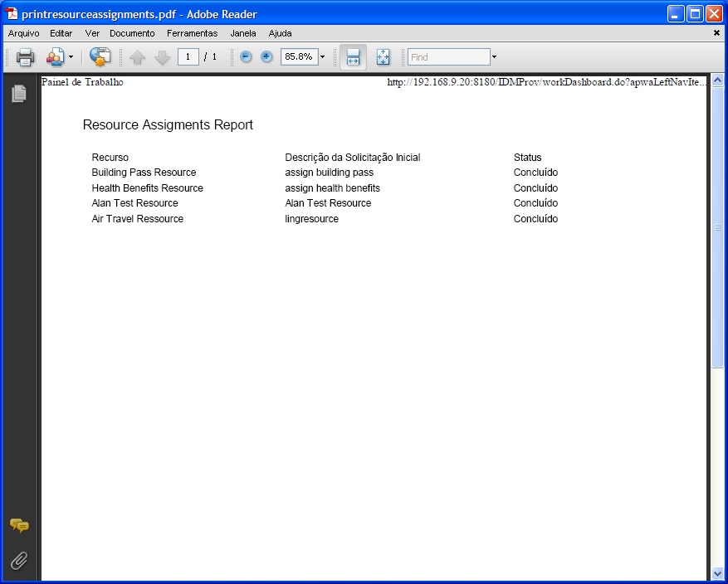Open the Arquivo menu
This screenshot has width=728, height=584.
tap(24, 33)
